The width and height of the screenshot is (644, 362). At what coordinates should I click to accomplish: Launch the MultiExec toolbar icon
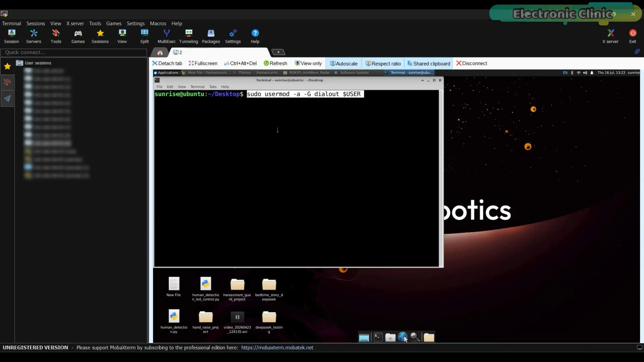click(x=166, y=36)
